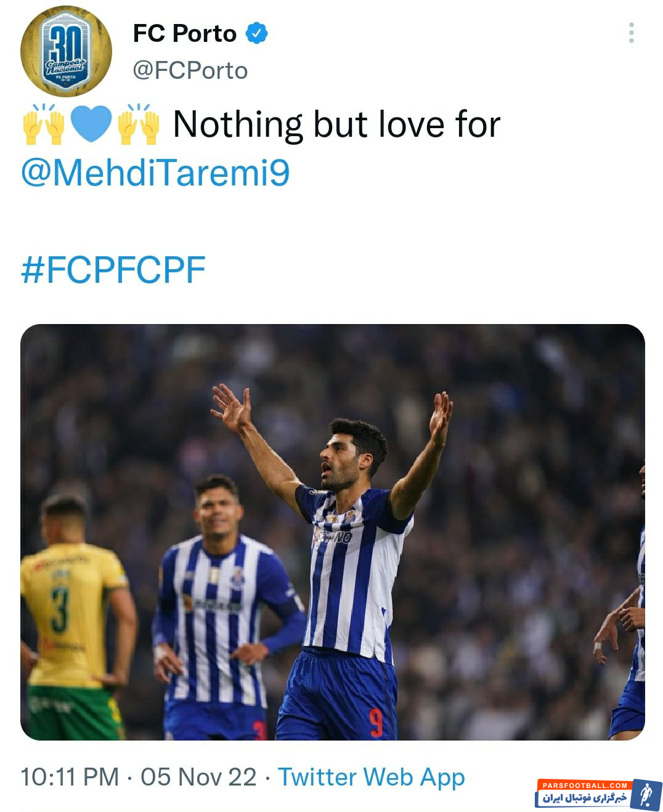This screenshot has width=663, height=812.
Task: Click the blue verified badge
Action: (256, 33)
